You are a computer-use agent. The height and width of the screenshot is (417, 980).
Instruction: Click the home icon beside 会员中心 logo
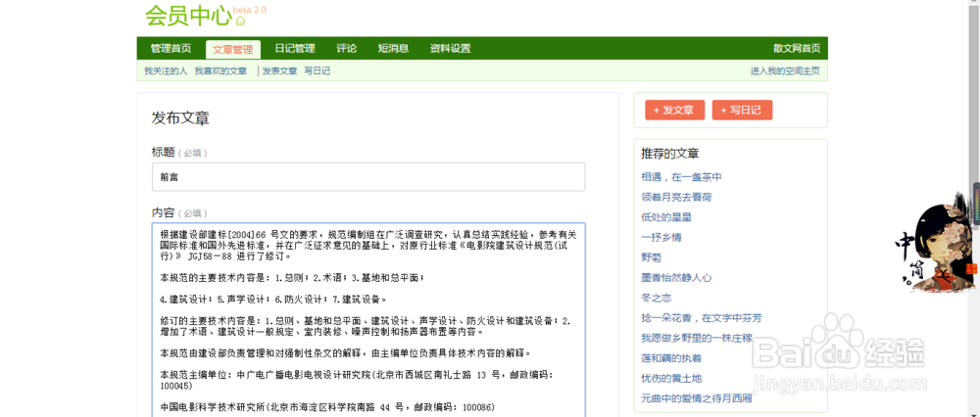pyautogui.click(x=241, y=21)
